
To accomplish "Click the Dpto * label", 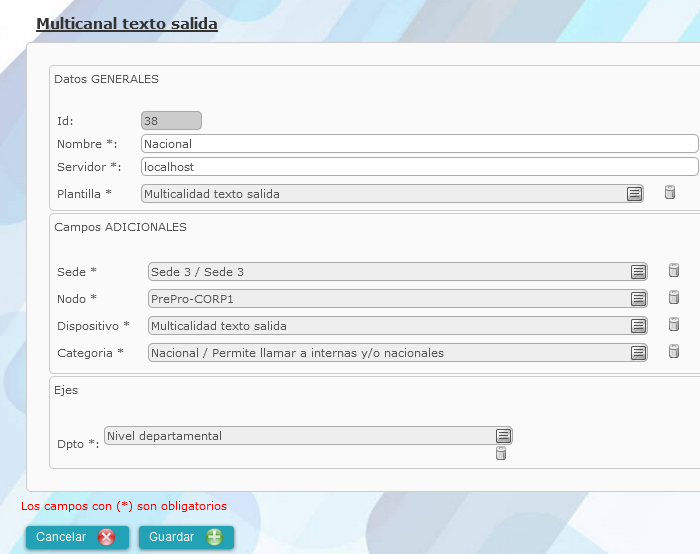I will [78, 444].
